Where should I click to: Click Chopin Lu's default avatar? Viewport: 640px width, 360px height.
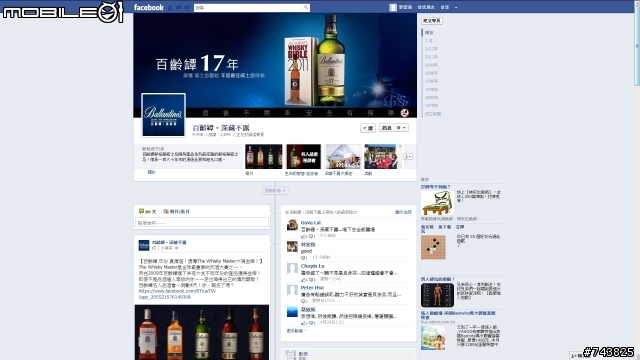tap(292, 268)
